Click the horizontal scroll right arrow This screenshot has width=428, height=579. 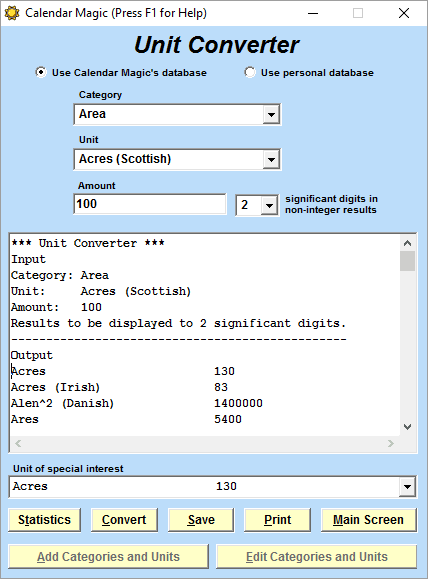click(391, 443)
